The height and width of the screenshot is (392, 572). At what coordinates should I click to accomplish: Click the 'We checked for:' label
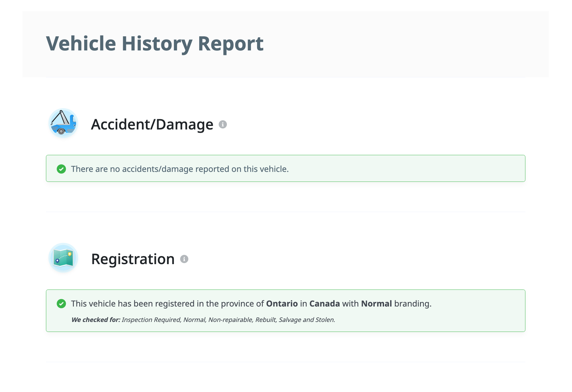[x=96, y=320]
